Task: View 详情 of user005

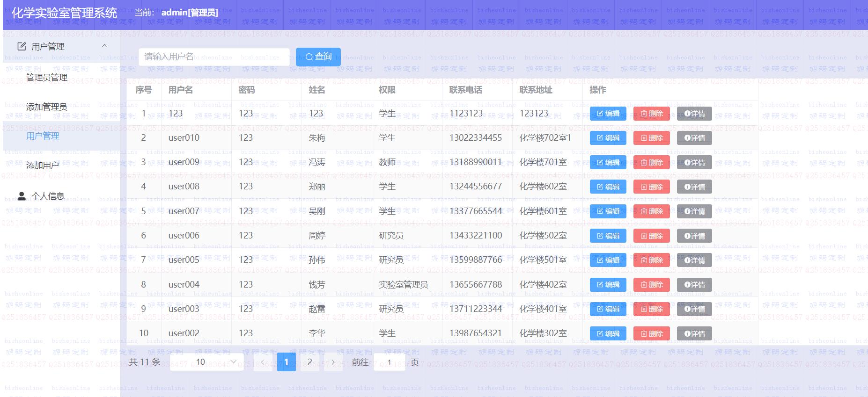Action: coord(694,260)
